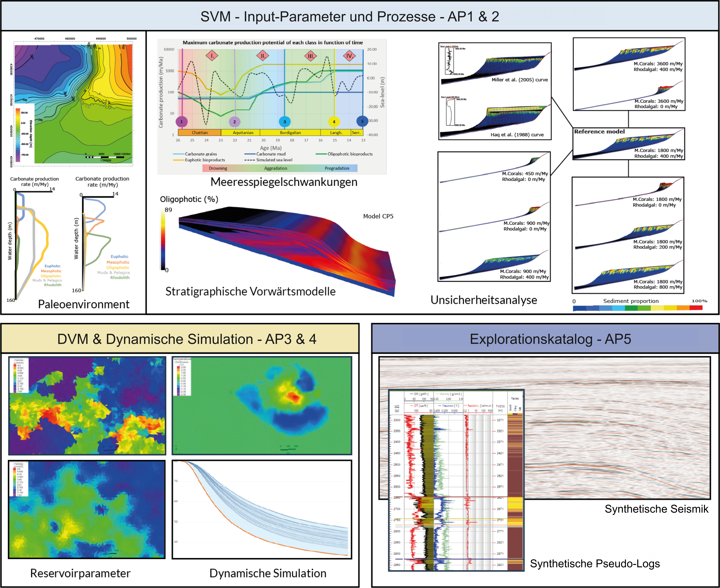Open the temperature anomaly map on green background
The height and width of the screenshot is (588, 720).
click(262, 405)
